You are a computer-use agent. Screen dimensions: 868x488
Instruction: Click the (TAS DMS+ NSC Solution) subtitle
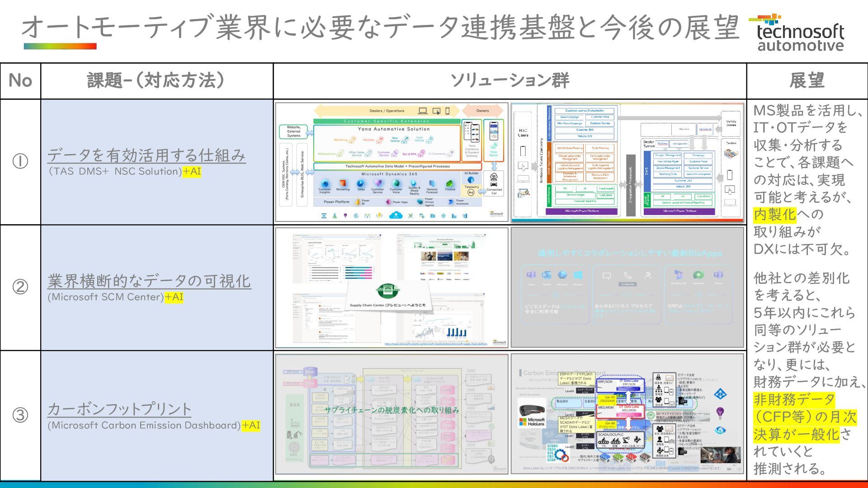pos(115,171)
